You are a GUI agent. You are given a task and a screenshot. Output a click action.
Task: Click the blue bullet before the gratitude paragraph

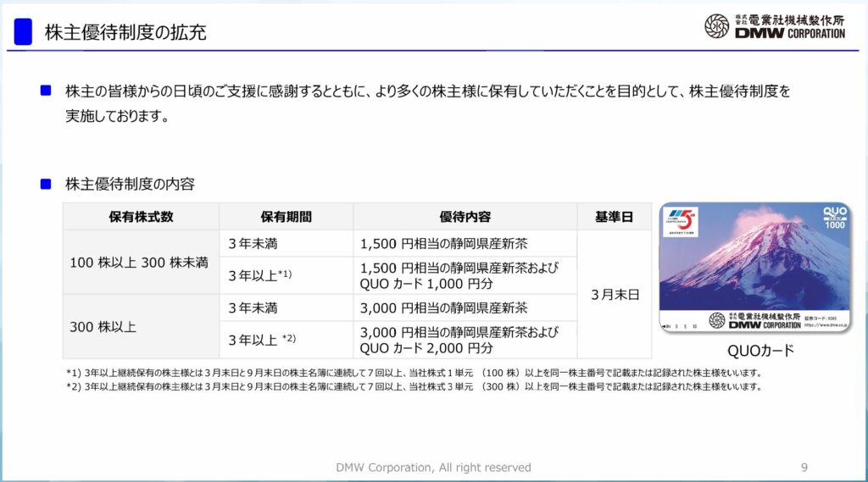tap(46, 90)
